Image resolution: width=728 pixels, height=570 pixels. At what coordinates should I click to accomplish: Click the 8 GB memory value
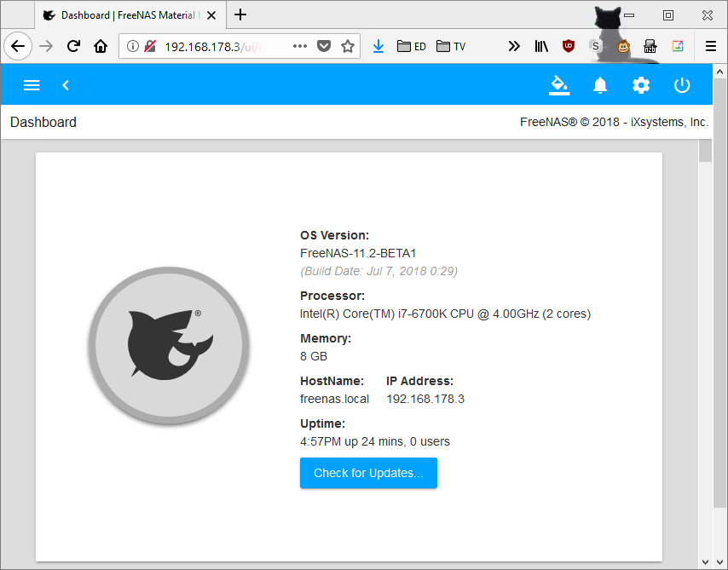pyautogui.click(x=314, y=356)
